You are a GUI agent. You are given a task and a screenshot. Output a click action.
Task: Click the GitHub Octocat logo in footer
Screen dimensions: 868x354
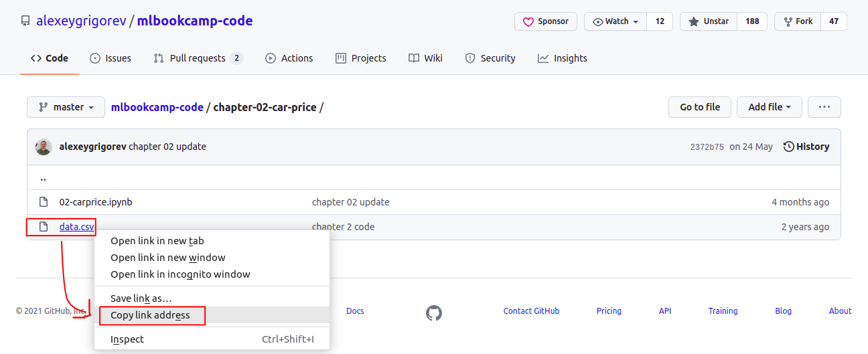[x=434, y=313]
